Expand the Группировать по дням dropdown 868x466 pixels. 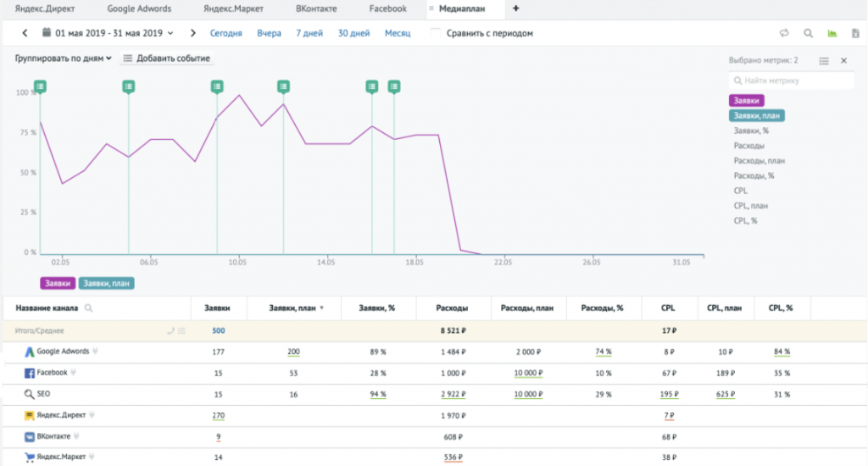coord(63,58)
